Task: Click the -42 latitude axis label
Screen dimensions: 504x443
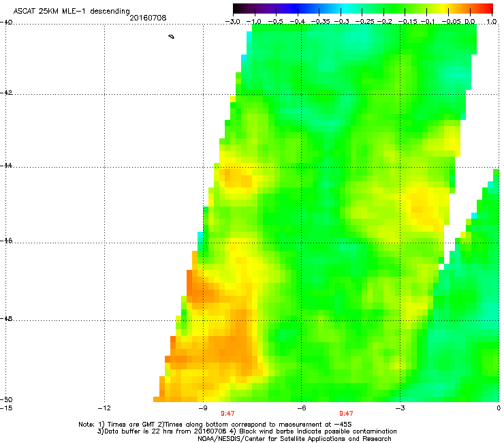Action: point(6,93)
